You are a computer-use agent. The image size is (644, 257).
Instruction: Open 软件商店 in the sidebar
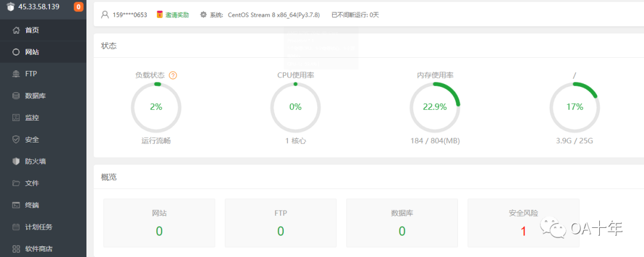[x=43, y=249]
